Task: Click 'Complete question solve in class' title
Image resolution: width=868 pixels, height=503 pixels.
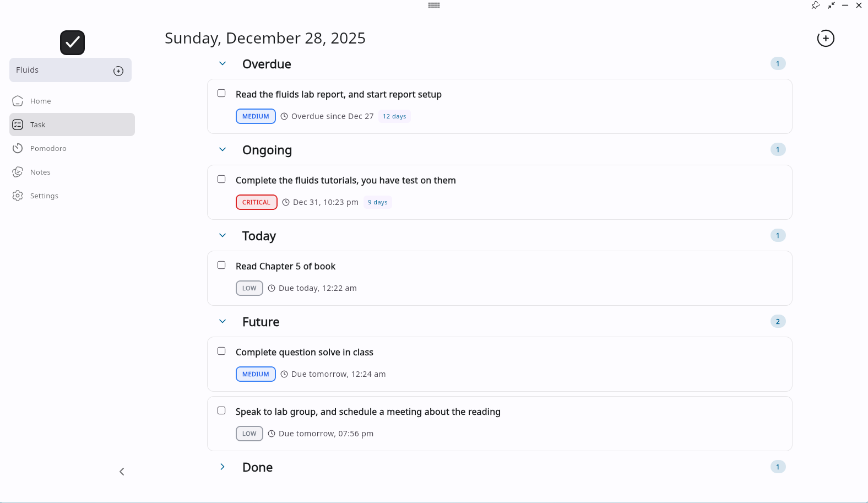Action: click(305, 352)
